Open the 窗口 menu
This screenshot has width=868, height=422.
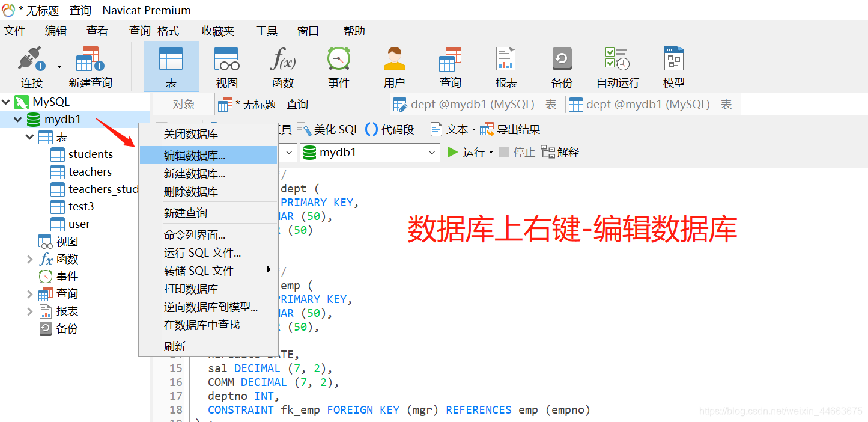308,31
